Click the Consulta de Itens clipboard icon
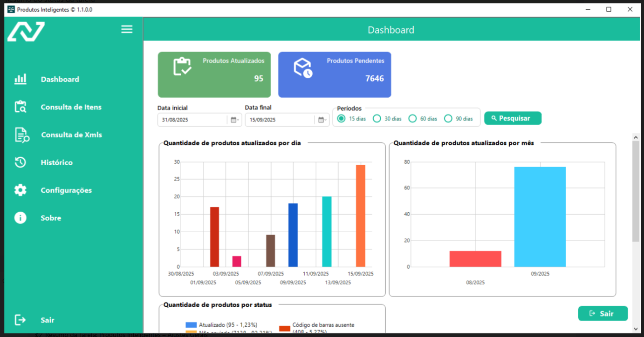 click(x=21, y=107)
